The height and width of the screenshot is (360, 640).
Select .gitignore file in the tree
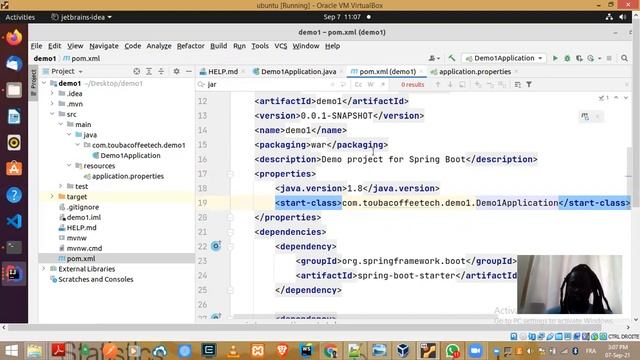(82, 207)
